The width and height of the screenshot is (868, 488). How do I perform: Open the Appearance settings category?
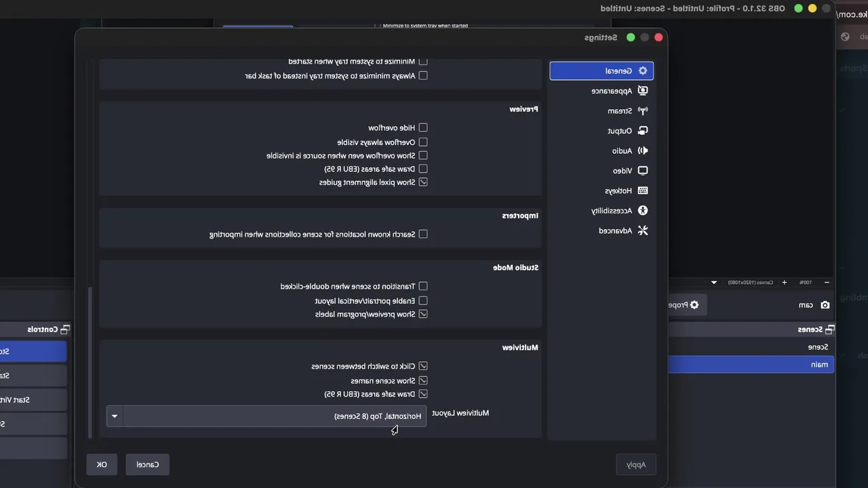coord(619,91)
